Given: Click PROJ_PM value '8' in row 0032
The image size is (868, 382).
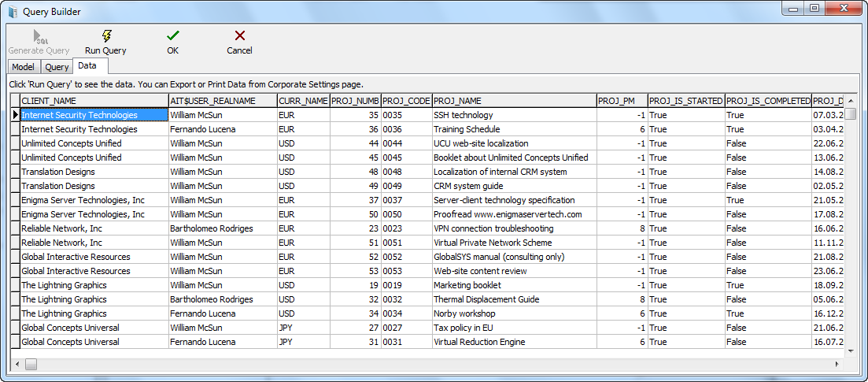Looking at the screenshot, I should pyautogui.click(x=622, y=299).
